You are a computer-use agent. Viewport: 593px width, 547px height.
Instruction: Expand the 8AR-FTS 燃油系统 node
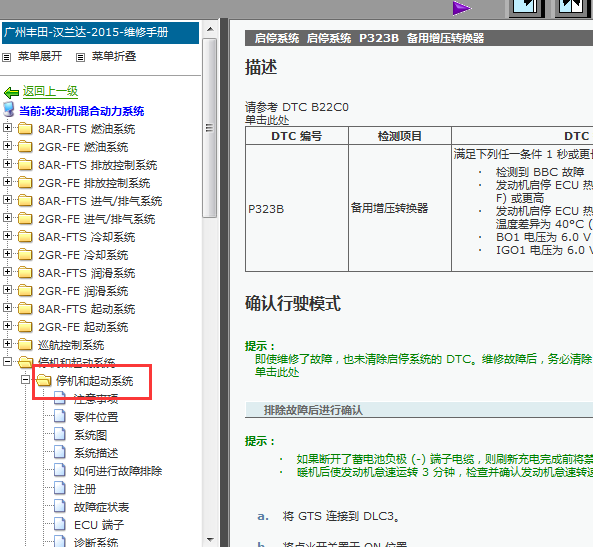[7, 127]
